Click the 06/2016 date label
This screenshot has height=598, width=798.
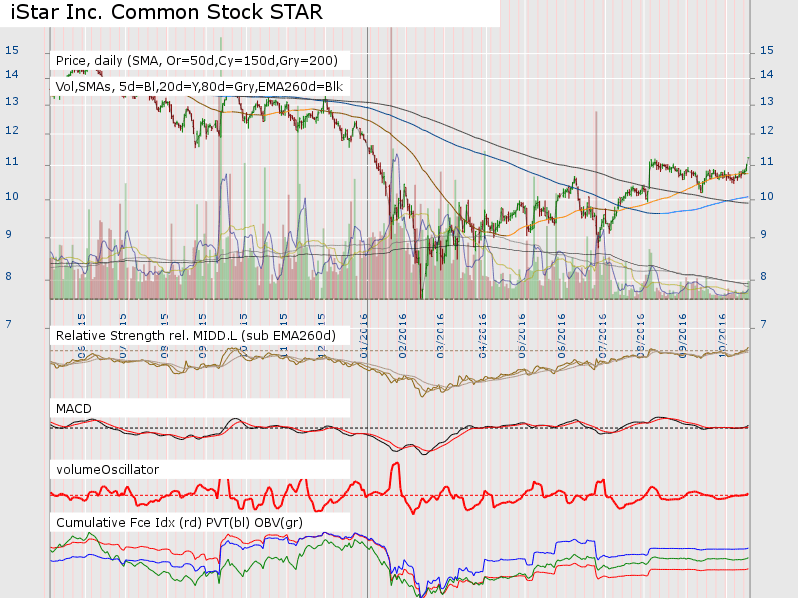click(561, 336)
